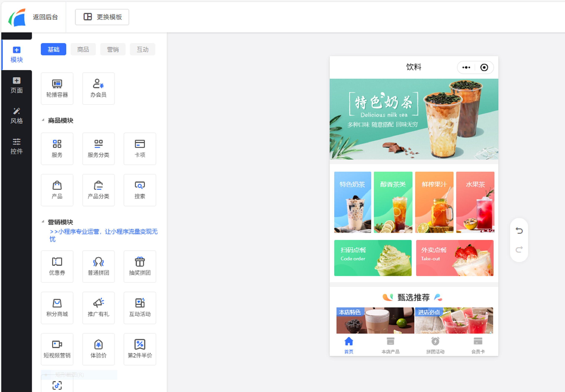
Task: Click the undo arrow button
Action: [x=519, y=231]
